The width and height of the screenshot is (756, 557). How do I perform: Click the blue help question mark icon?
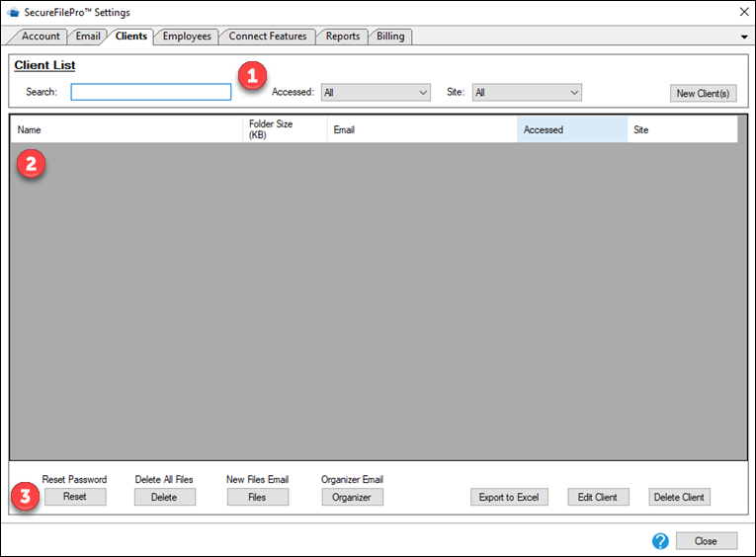[660, 541]
